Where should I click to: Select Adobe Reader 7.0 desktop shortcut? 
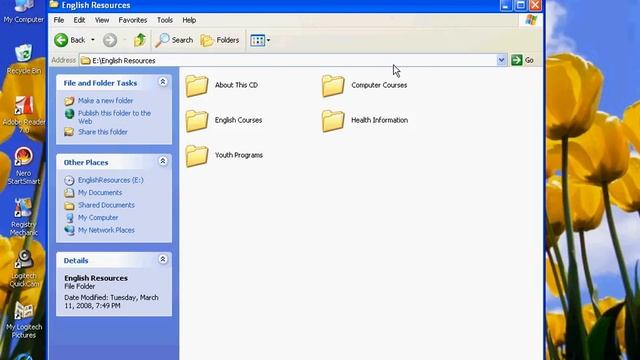pos(24,115)
